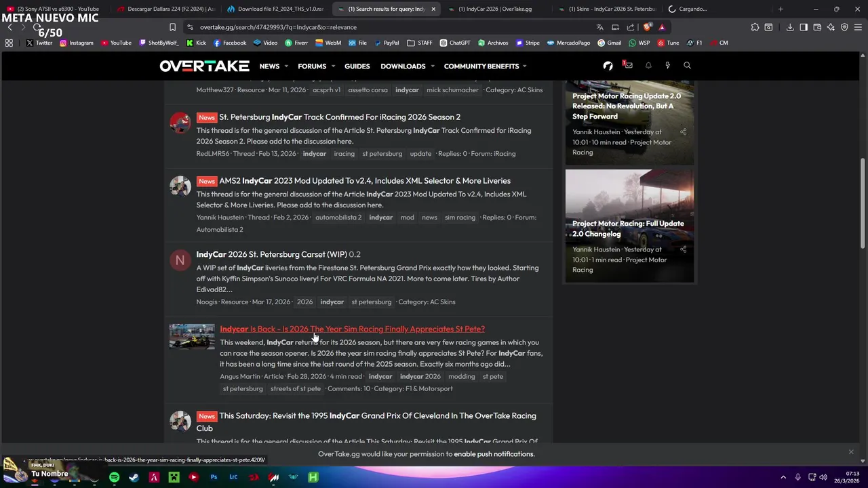Click the Indycar Is Back article thumbnail

tap(191, 336)
